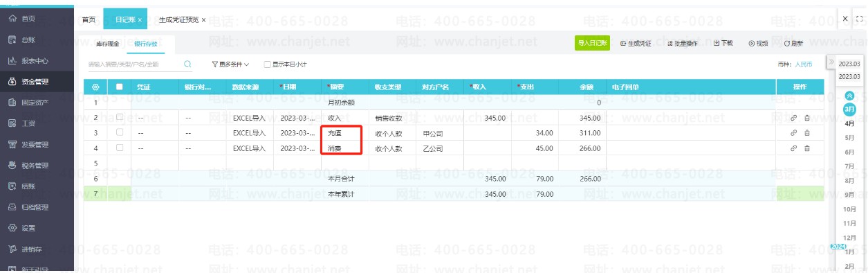The image size is (868, 273).
Task: Switch to the 日记账 tab
Action: (x=125, y=19)
